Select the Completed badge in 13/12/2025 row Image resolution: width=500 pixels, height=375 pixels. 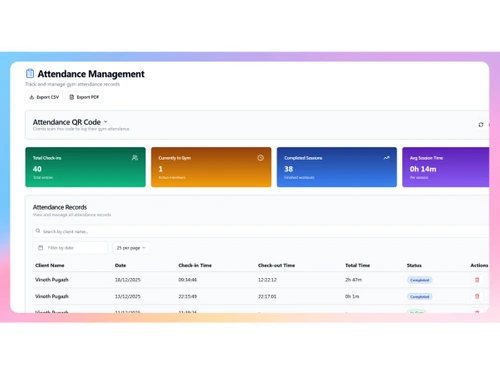coord(420,297)
